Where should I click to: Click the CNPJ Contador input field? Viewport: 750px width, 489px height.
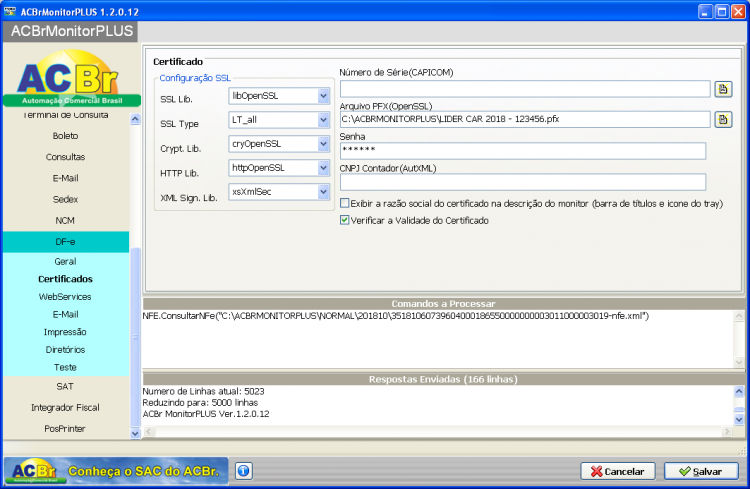tap(523, 182)
